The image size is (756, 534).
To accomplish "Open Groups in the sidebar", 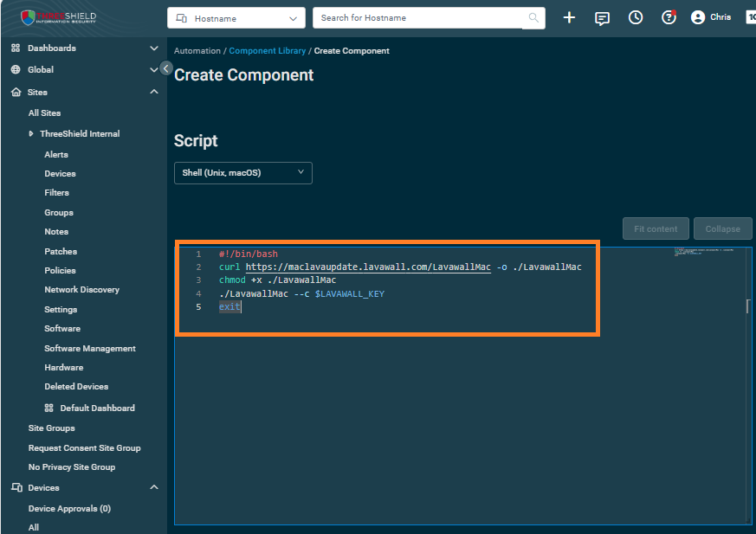I will pos(59,213).
